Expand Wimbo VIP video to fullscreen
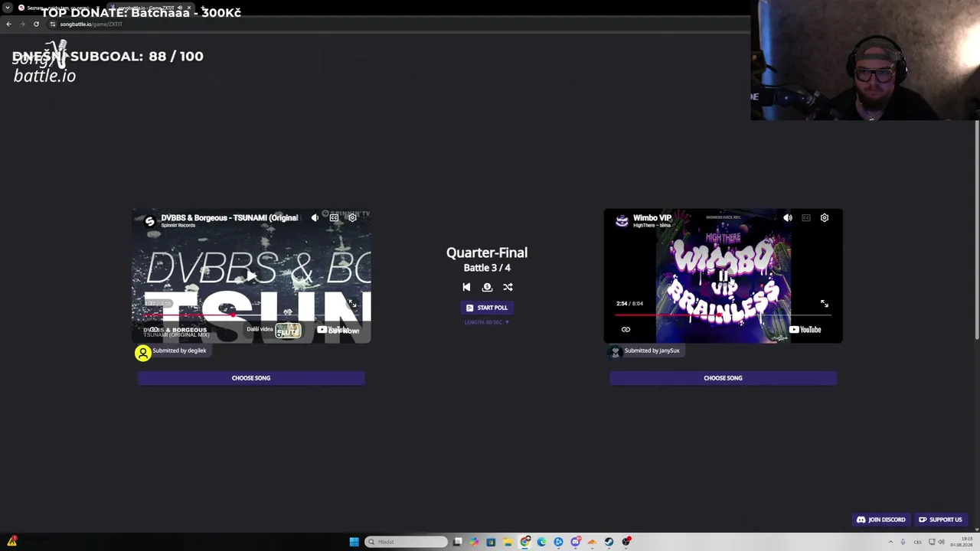The width and height of the screenshot is (980, 551). (x=825, y=304)
